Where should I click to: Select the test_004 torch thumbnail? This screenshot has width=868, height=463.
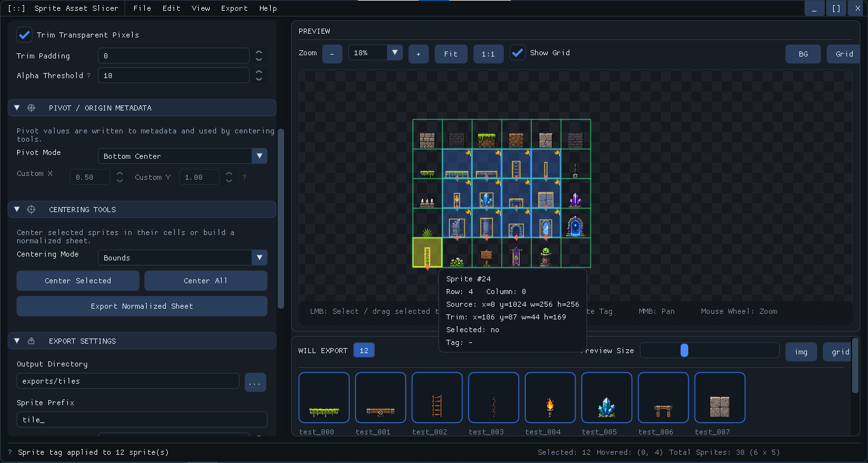click(x=550, y=398)
